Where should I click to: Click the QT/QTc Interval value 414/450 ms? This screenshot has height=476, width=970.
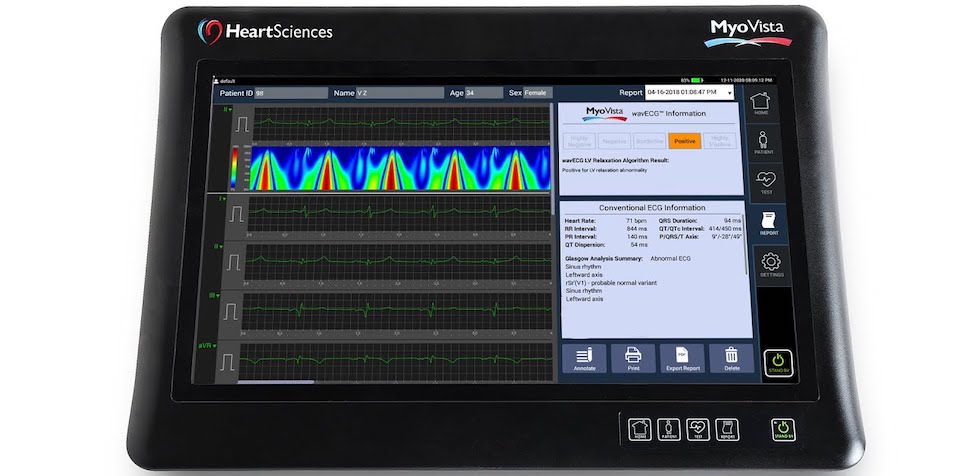point(724,228)
